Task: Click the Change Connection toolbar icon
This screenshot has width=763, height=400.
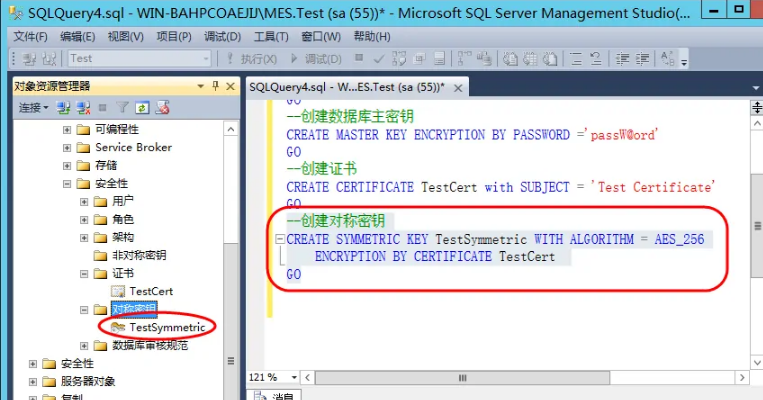Action: [49, 59]
